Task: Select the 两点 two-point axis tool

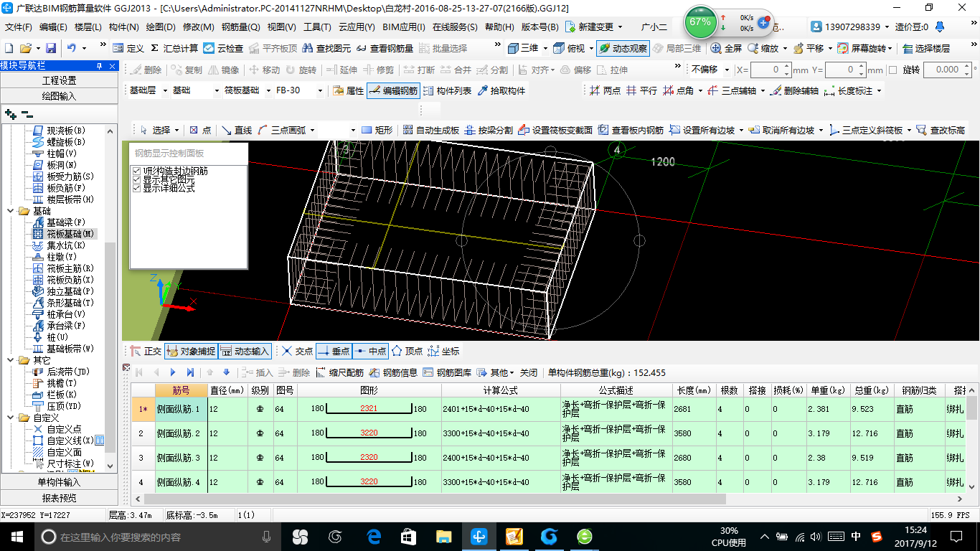Action: pos(605,90)
